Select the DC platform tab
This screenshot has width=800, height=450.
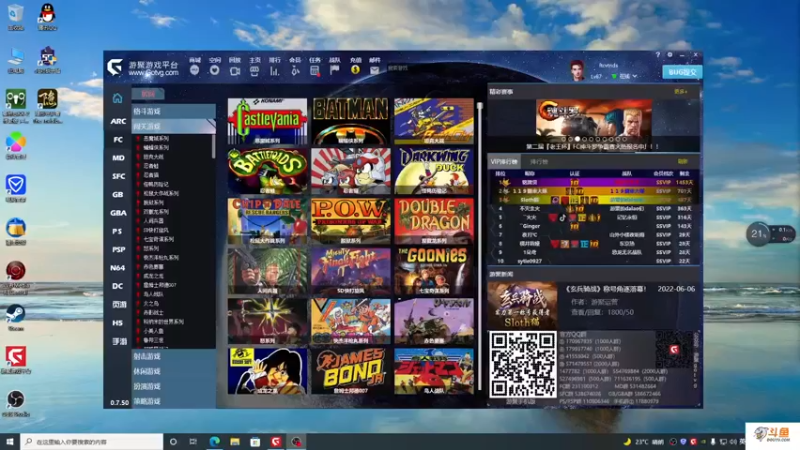[x=118, y=286]
